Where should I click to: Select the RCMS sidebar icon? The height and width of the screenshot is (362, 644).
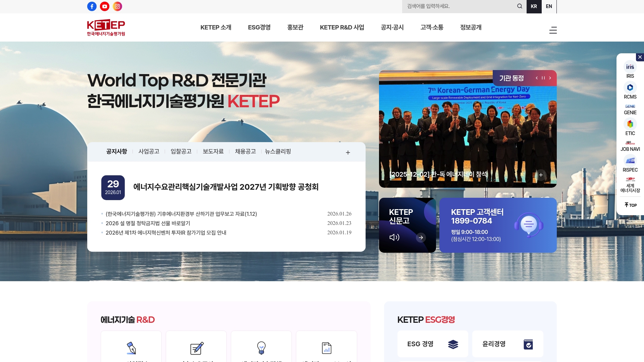click(x=630, y=87)
